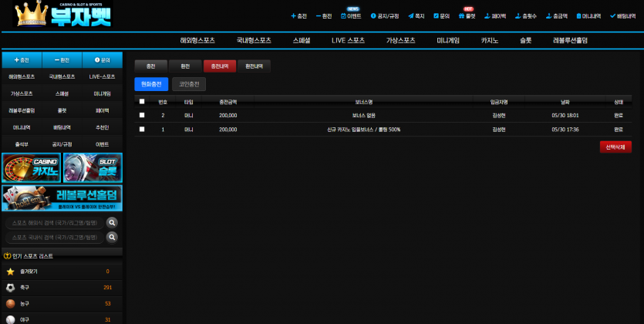Toggle the select-all checkbox in table header
The height and width of the screenshot is (324, 644).
[142, 101]
